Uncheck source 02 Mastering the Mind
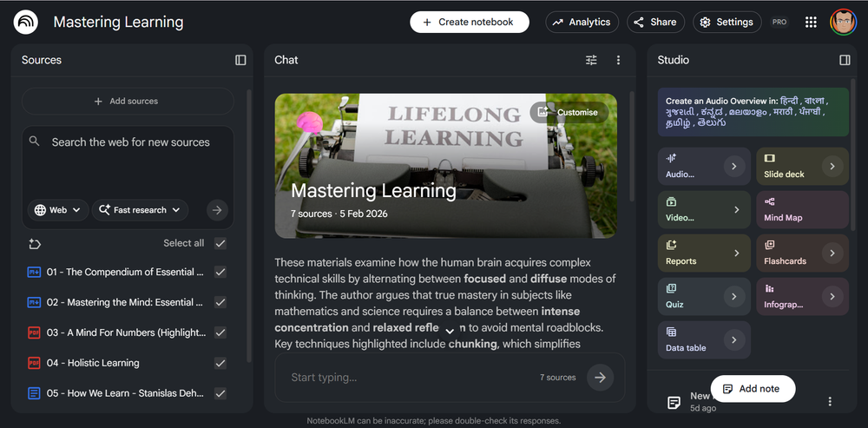868x428 pixels. (x=220, y=302)
